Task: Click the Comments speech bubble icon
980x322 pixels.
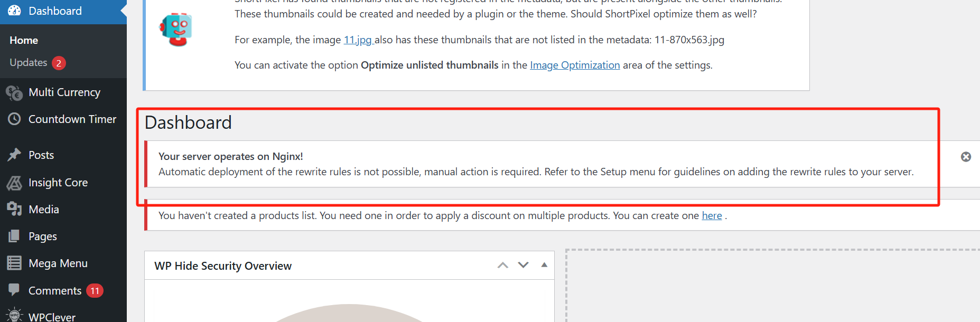Action: point(14,290)
